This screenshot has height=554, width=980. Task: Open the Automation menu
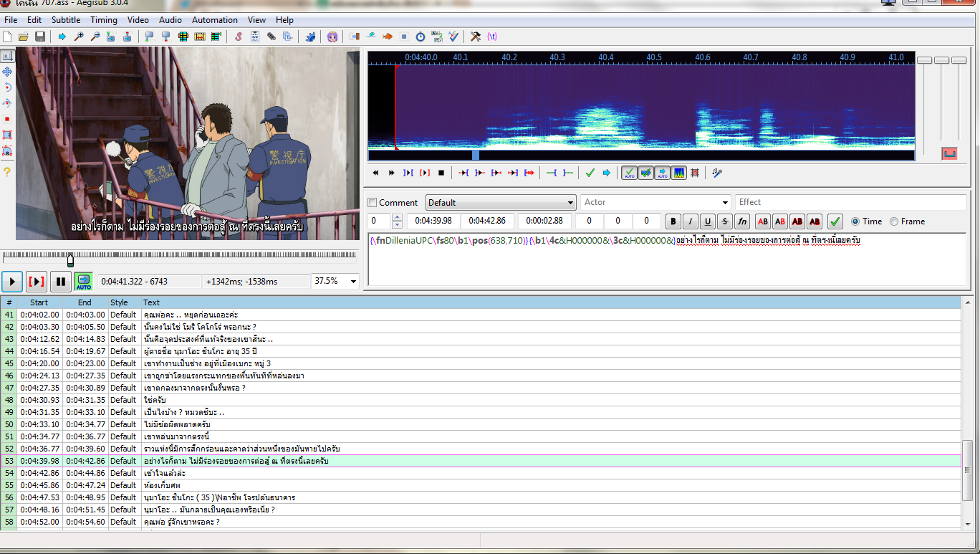(x=215, y=20)
